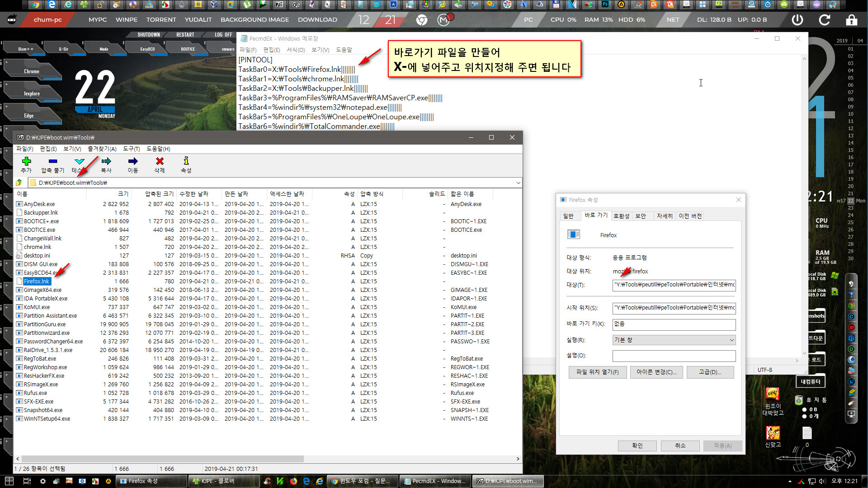Click 취소 button in properties dialog
This screenshot has height=488, width=868.
(680, 446)
